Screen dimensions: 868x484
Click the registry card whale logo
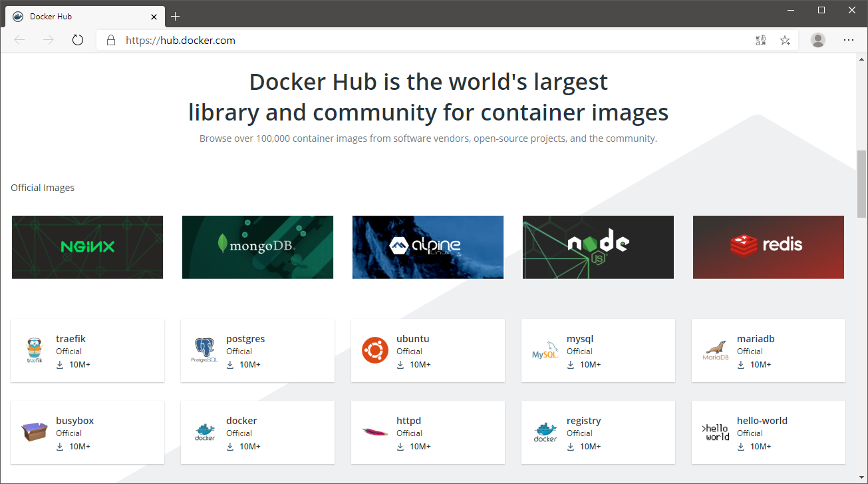[545, 432]
